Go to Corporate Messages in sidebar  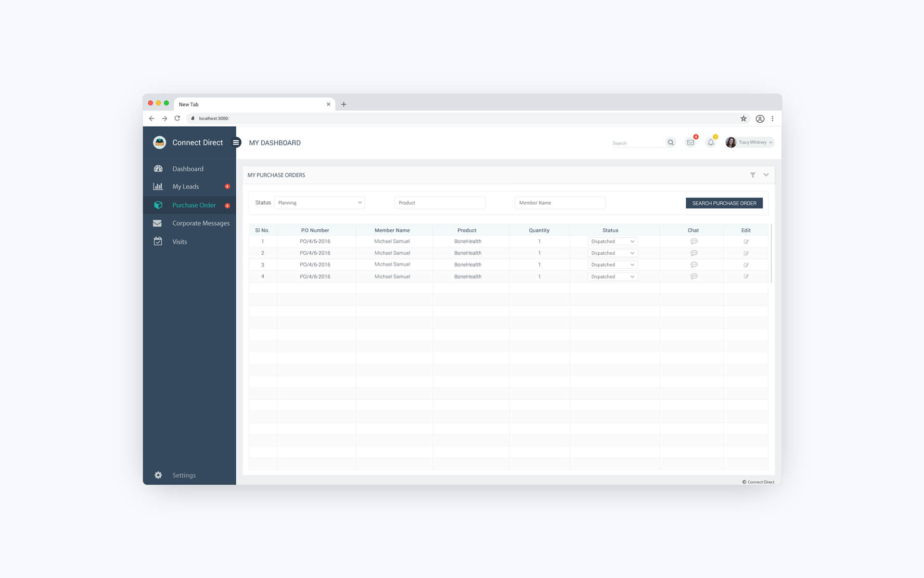coord(201,223)
